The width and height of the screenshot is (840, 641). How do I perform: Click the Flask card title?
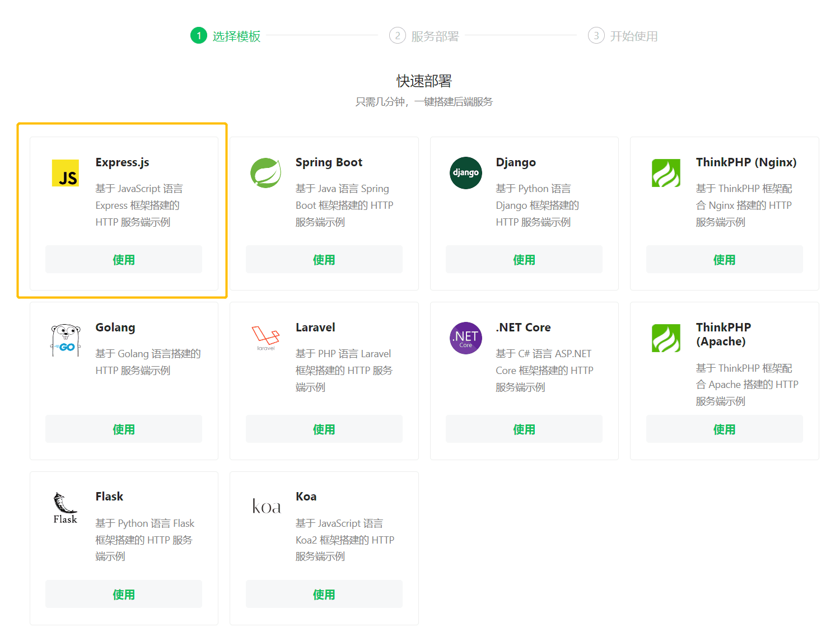[109, 497]
